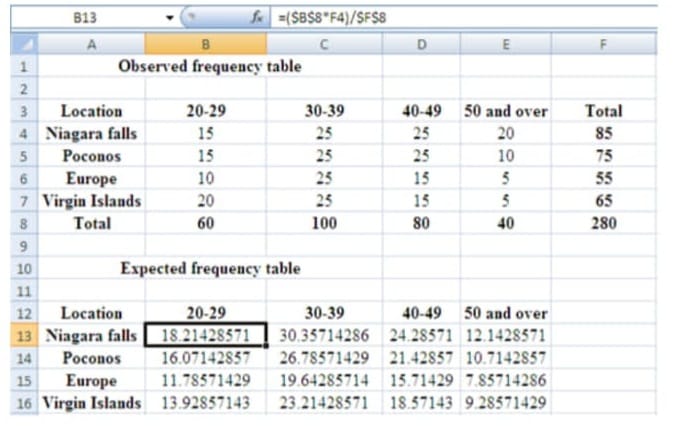Select row 13 header
The image size is (674, 427).
[22, 335]
